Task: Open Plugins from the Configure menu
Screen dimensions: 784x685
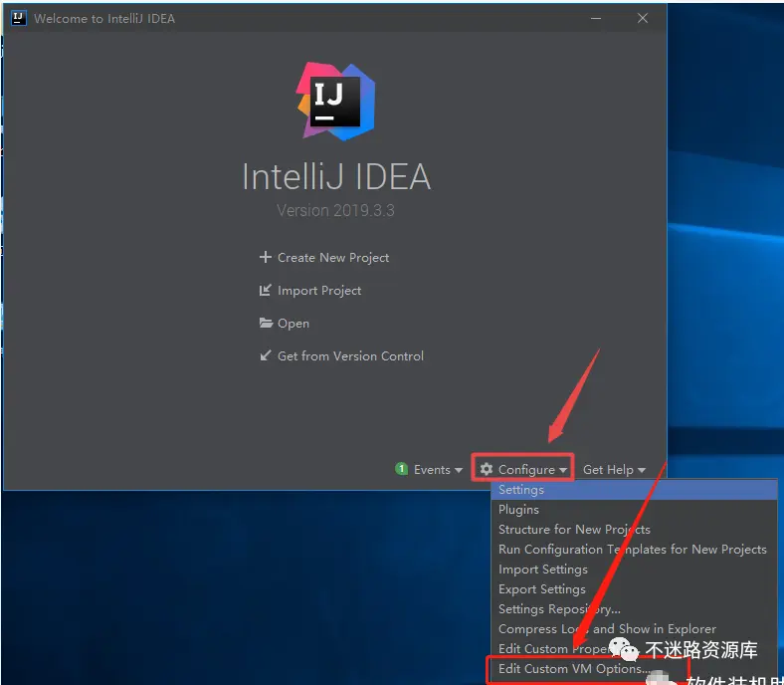Action: (x=634, y=510)
